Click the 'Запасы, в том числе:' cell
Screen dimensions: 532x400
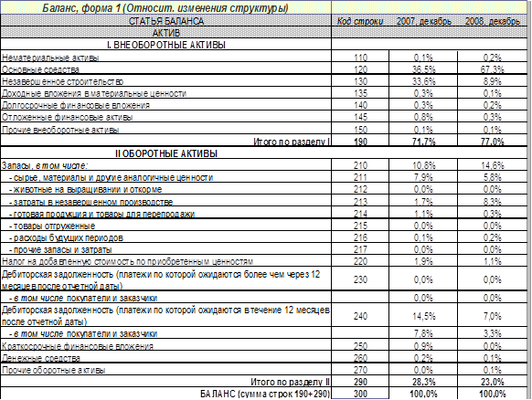point(166,165)
